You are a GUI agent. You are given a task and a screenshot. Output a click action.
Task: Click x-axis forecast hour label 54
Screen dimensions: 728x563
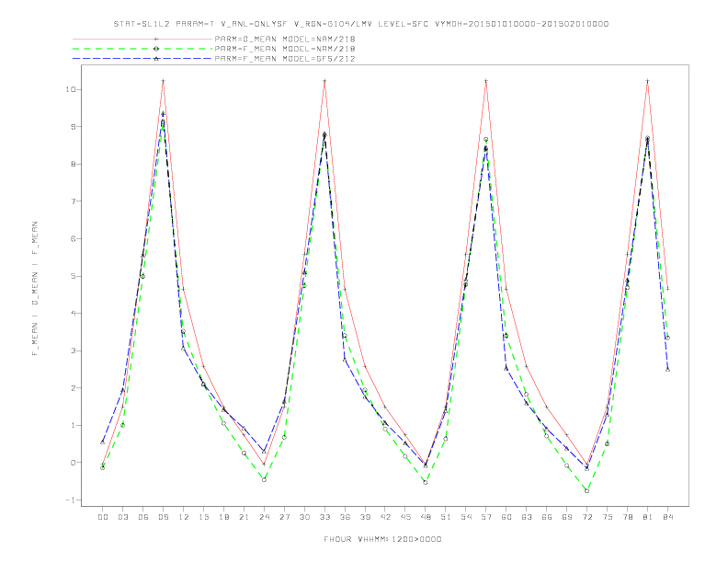466,517
